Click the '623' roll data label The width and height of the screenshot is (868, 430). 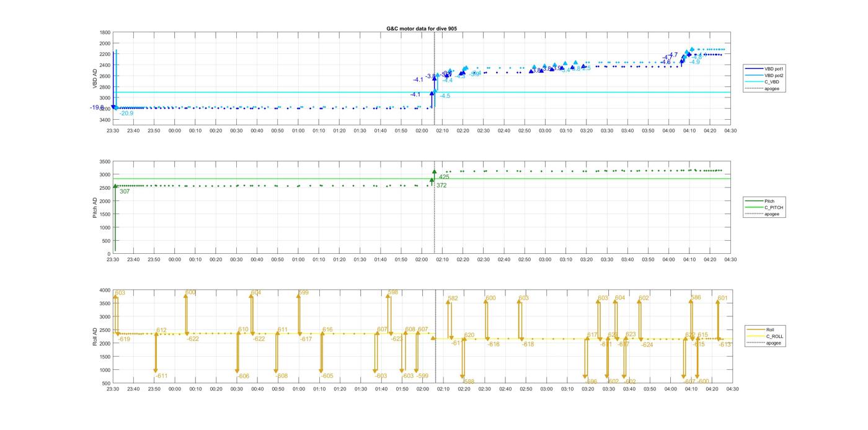(631, 334)
